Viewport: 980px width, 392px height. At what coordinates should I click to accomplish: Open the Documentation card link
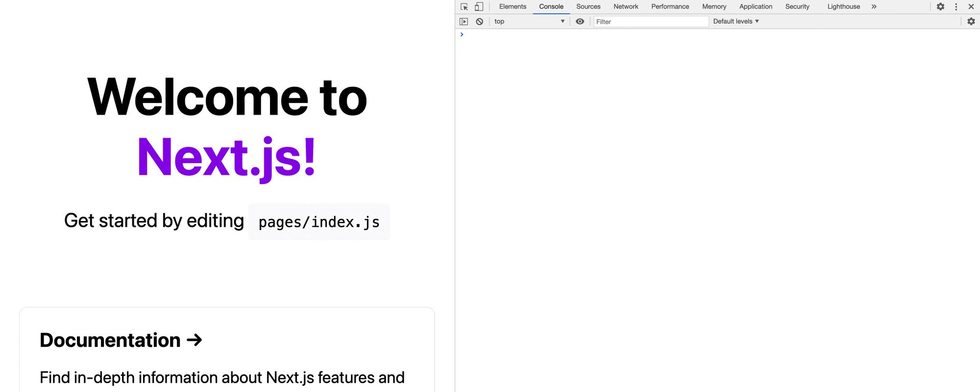(x=227, y=349)
